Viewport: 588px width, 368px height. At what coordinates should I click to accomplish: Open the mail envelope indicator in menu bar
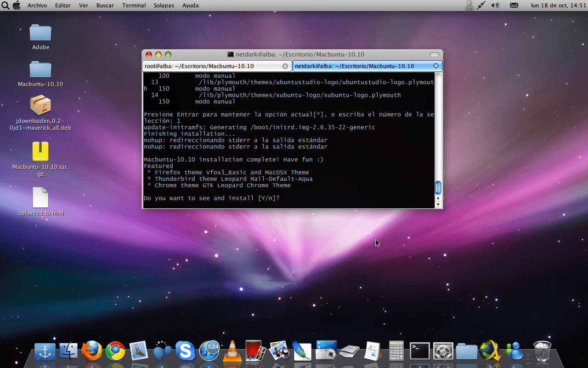tap(514, 6)
